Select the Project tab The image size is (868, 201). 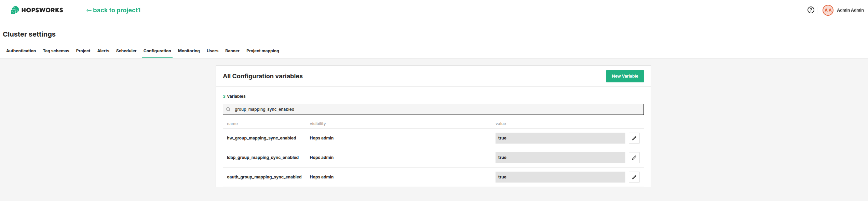point(83,51)
